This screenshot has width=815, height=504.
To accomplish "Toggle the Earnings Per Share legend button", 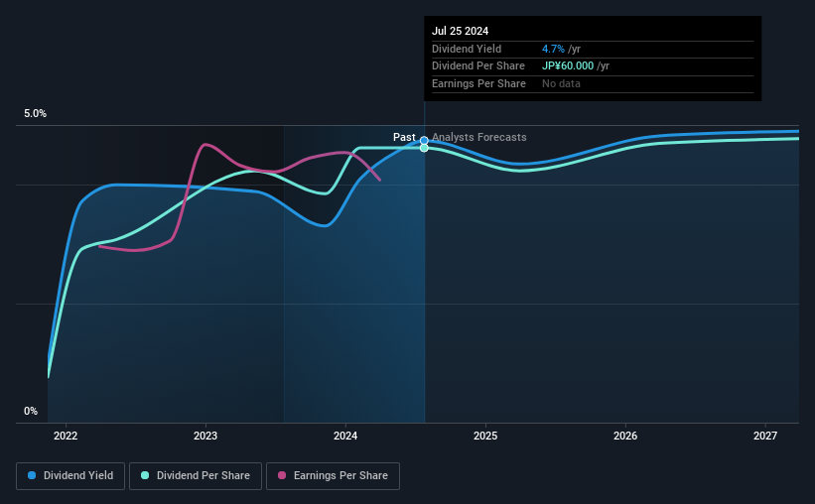I will point(333,476).
